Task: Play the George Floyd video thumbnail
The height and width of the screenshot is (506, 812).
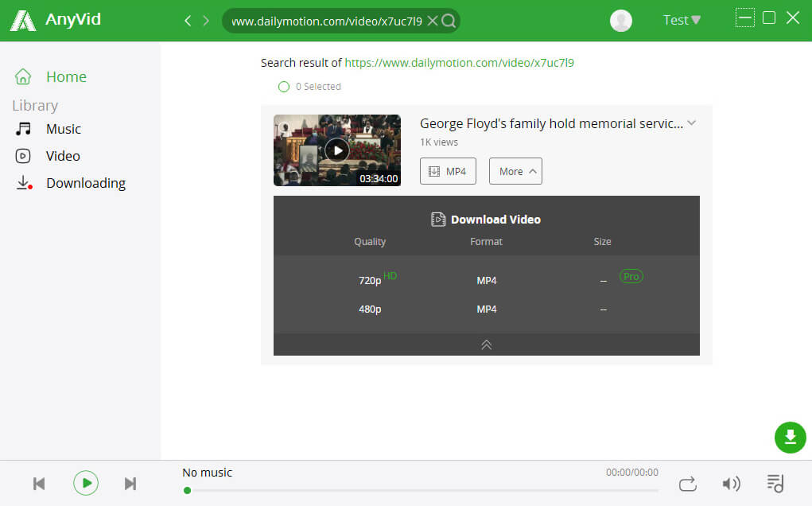Action: point(337,150)
